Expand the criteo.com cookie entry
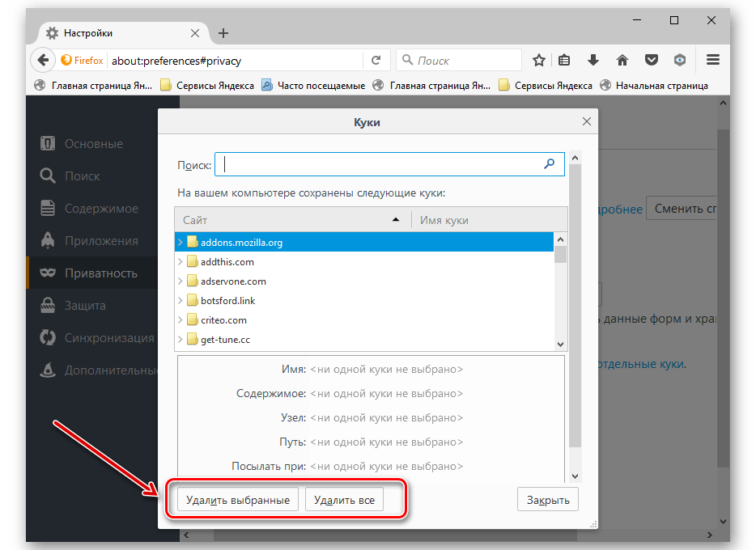The image size is (756, 550). (181, 319)
